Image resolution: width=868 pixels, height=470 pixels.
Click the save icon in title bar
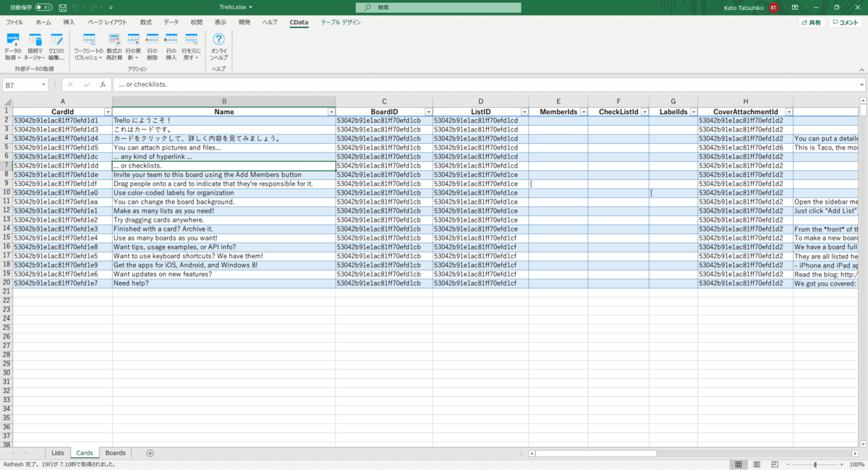pyautogui.click(x=63, y=7)
